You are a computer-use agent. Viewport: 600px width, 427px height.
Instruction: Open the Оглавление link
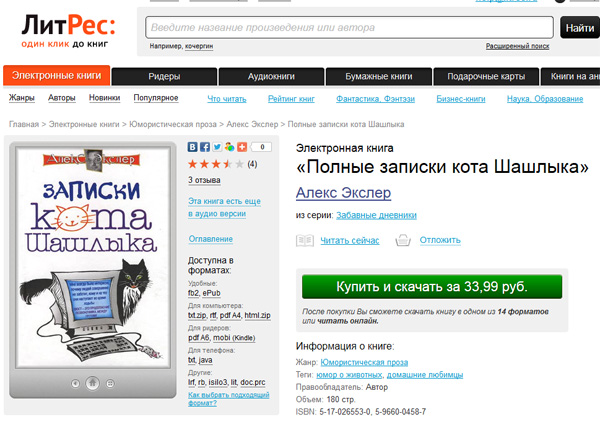click(210, 239)
